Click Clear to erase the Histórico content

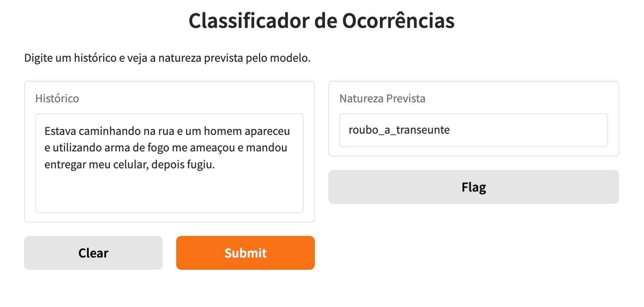click(93, 252)
